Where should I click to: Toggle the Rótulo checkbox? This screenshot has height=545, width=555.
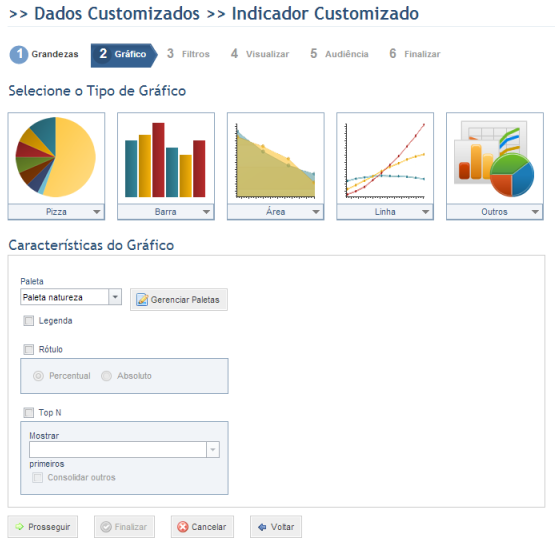tap(29, 349)
